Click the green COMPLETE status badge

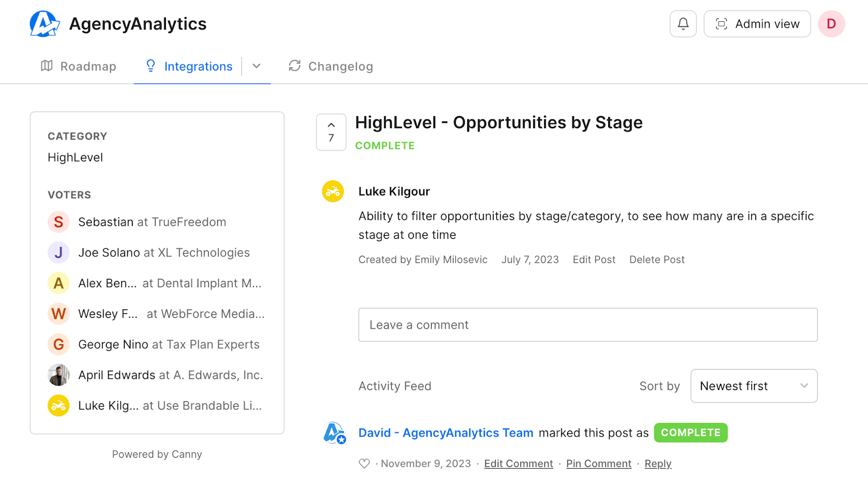click(x=691, y=433)
